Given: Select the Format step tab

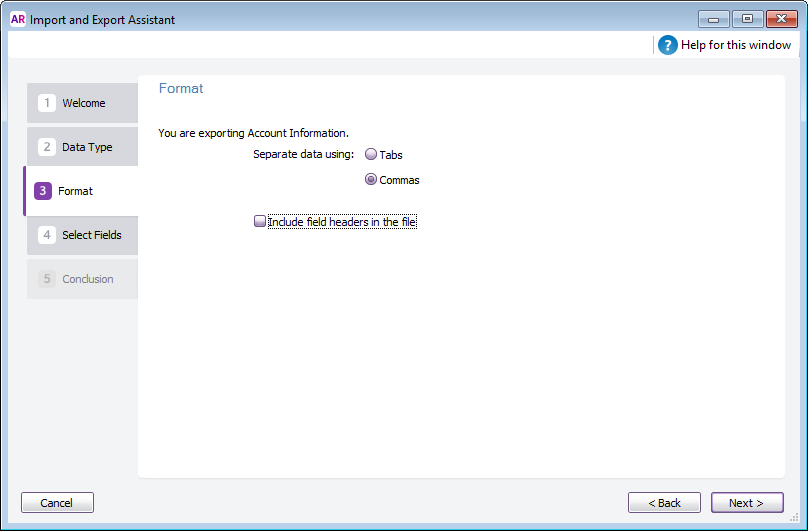Looking at the screenshot, I should tap(75, 191).
